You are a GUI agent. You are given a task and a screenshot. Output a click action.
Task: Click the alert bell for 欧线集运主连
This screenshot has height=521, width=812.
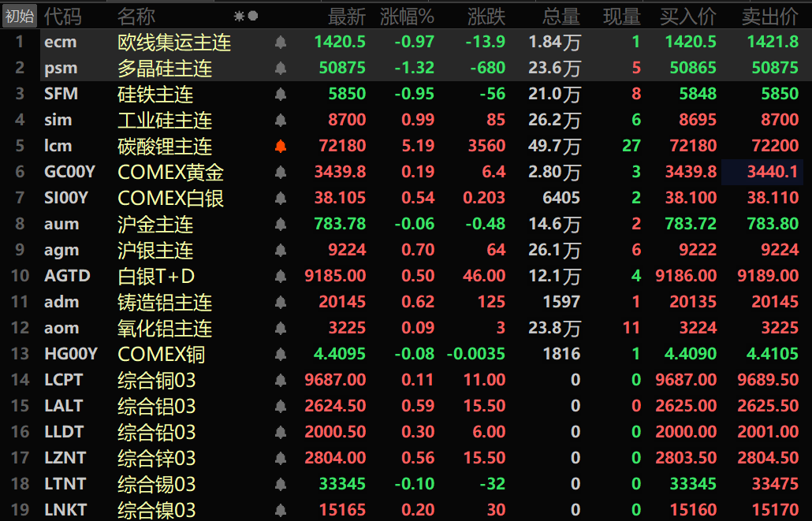point(281,43)
